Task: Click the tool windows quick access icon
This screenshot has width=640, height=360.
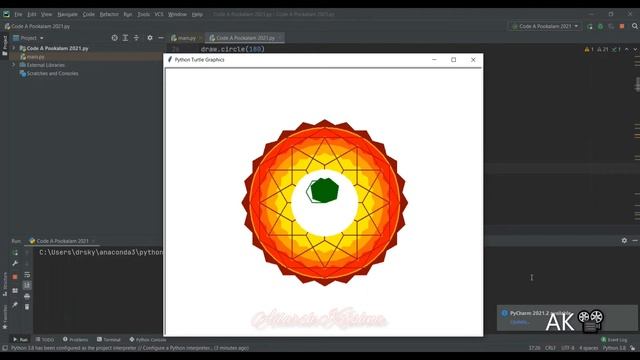Action: tap(4, 348)
